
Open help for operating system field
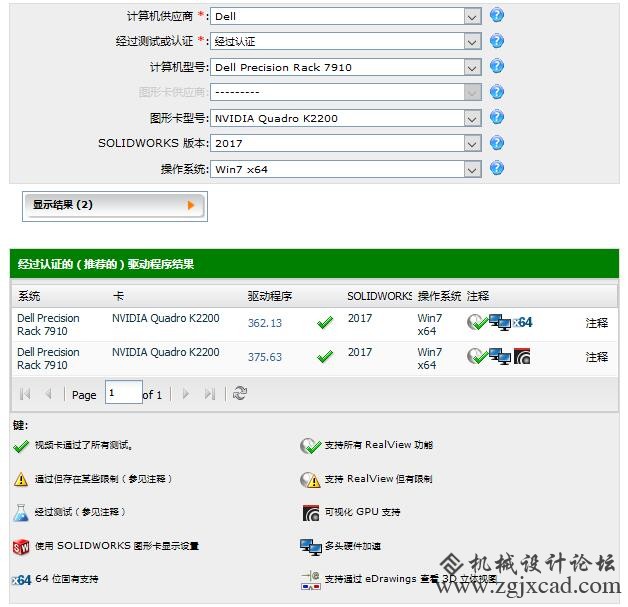tap(497, 168)
